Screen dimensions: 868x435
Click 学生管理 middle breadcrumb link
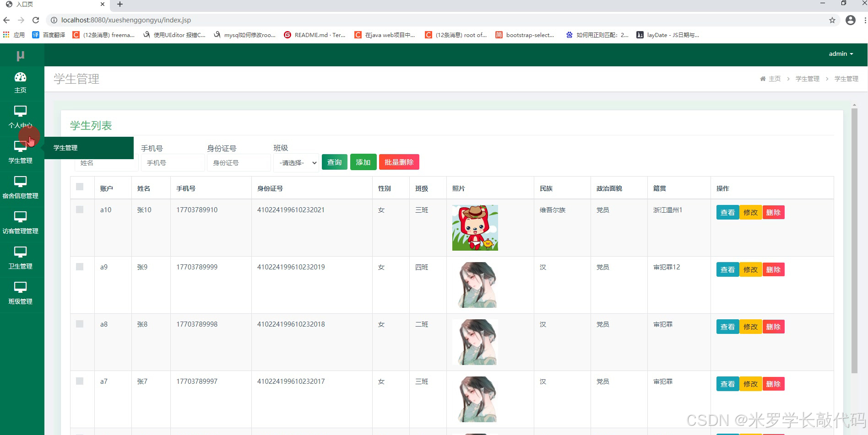808,79
